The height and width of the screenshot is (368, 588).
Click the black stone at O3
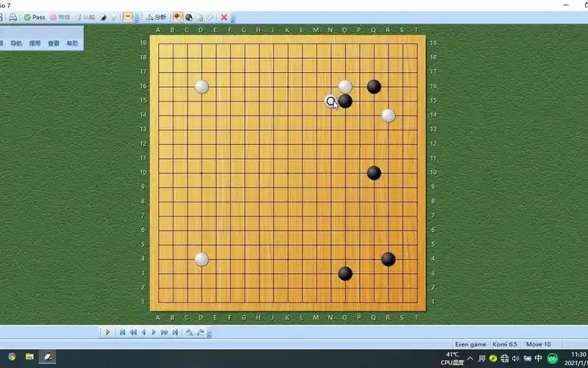pos(345,274)
